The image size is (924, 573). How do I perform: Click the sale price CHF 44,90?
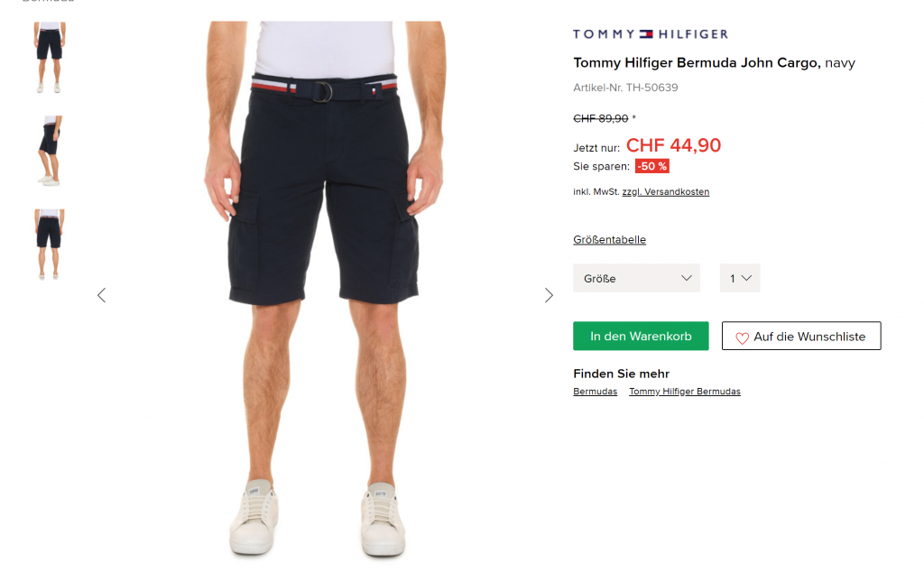[x=673, y=145]
